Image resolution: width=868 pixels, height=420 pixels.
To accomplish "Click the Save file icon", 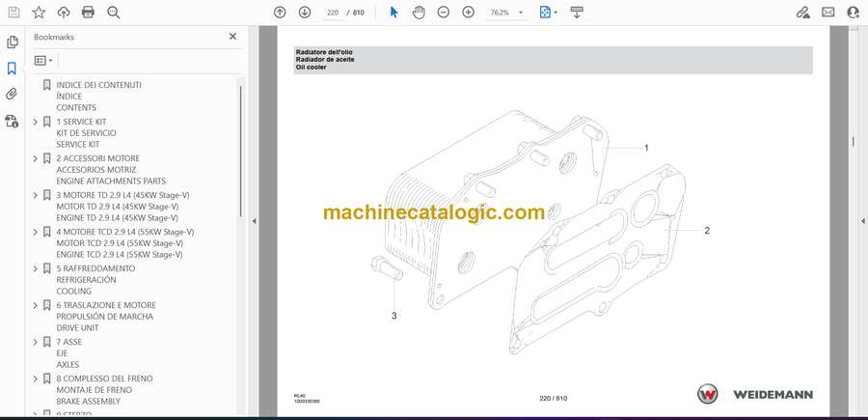I will tap(14, 13).
